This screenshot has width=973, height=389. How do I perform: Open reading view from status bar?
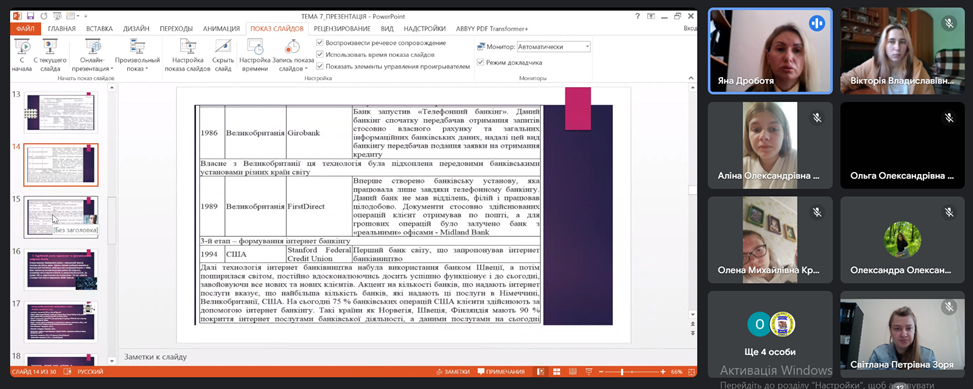tap(573, 372)
